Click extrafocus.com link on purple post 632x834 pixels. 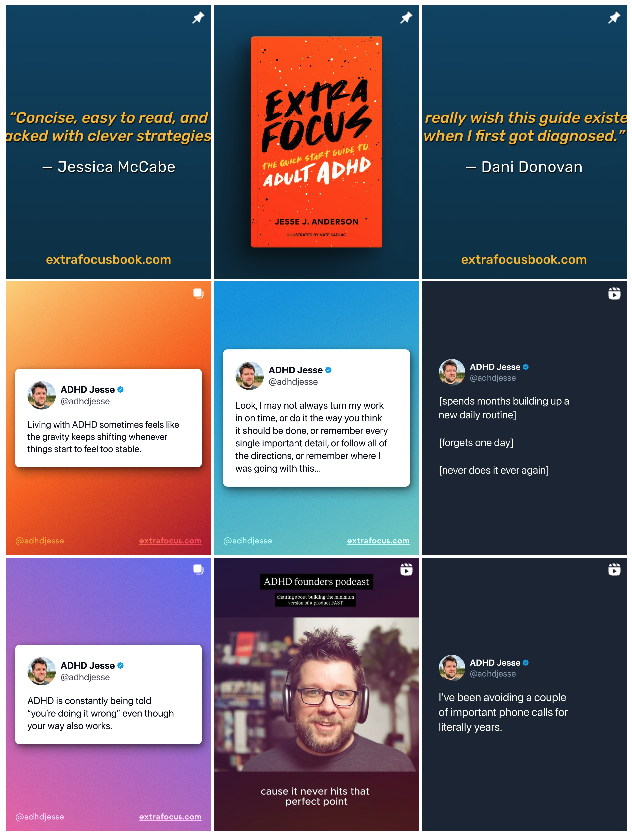coord(170,816)
